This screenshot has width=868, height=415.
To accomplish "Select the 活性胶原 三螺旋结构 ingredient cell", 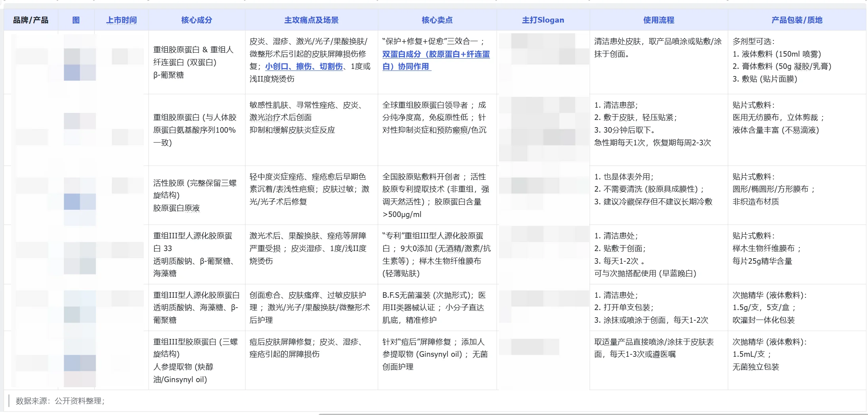I will (197, 195).
